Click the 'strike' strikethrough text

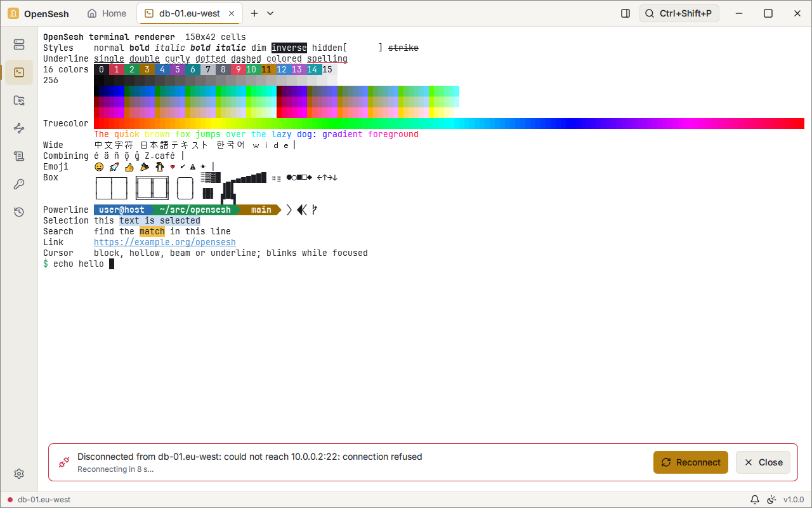point(403,48)
